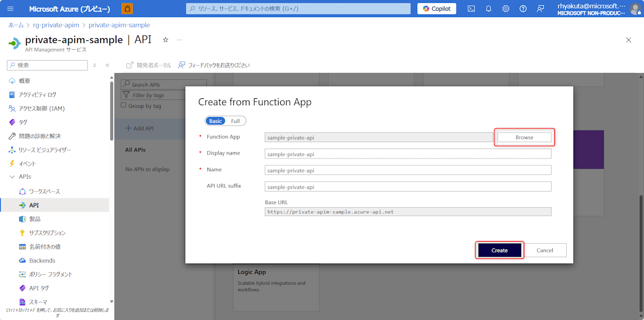Open portal settings gear

[x=506, y=9]
